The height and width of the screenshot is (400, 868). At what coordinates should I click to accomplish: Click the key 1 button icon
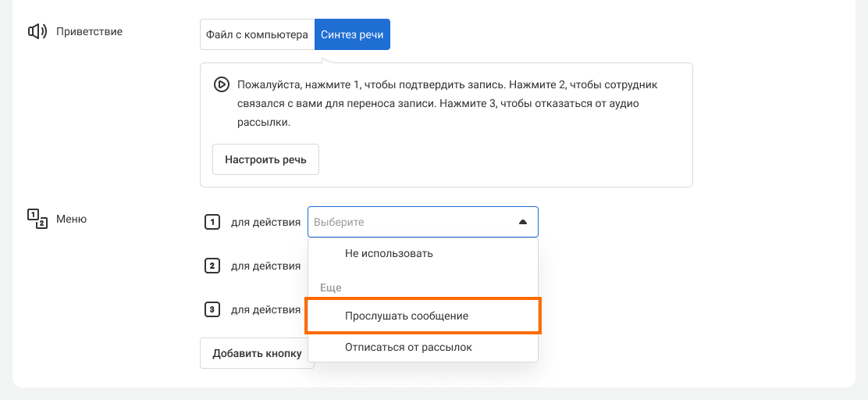coord(212,222)
